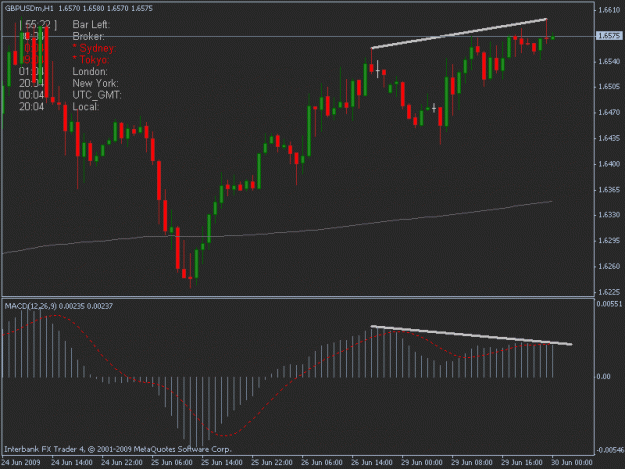Image resolution: width=625 pixels, height=469 pixels.
Task: Click the MACD zero level 0.00 label
Action: tap(604, 376)
